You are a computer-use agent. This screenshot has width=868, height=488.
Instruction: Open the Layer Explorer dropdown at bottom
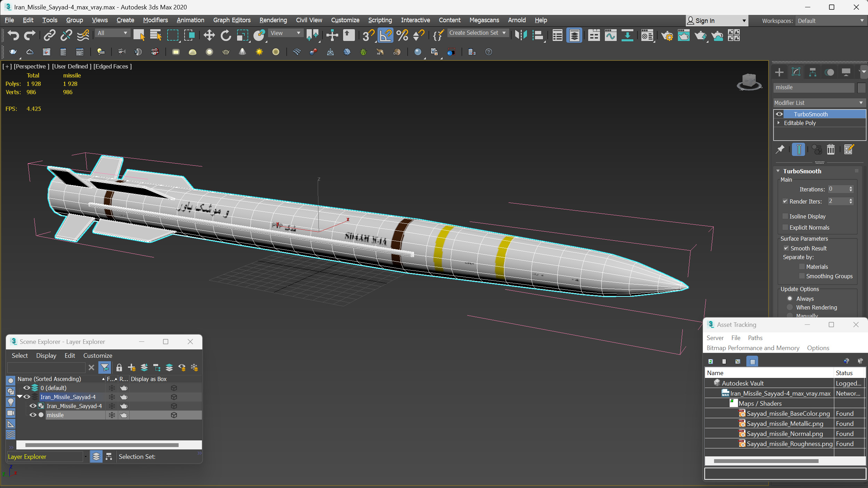tap(86, 457)
